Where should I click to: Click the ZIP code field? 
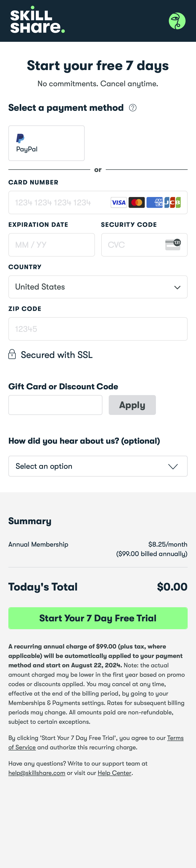tap(98, 329)
